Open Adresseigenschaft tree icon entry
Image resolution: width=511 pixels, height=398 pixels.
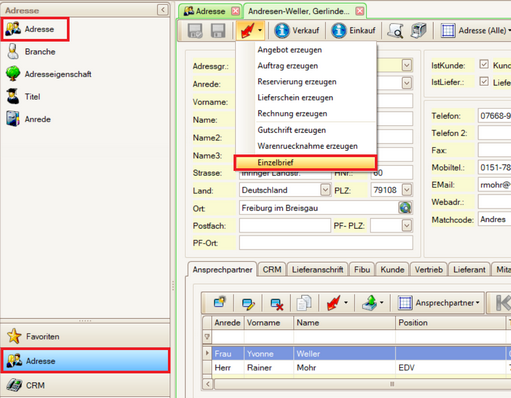(x=48, y=74)
